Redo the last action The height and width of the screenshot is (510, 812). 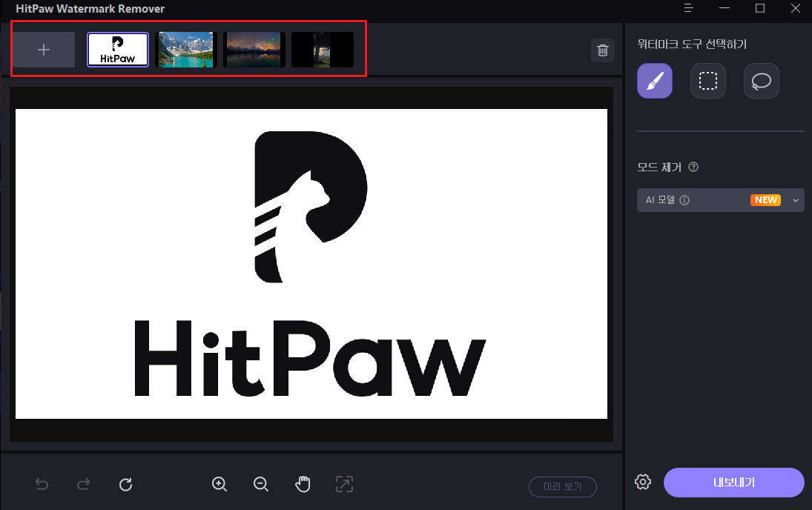84,485
